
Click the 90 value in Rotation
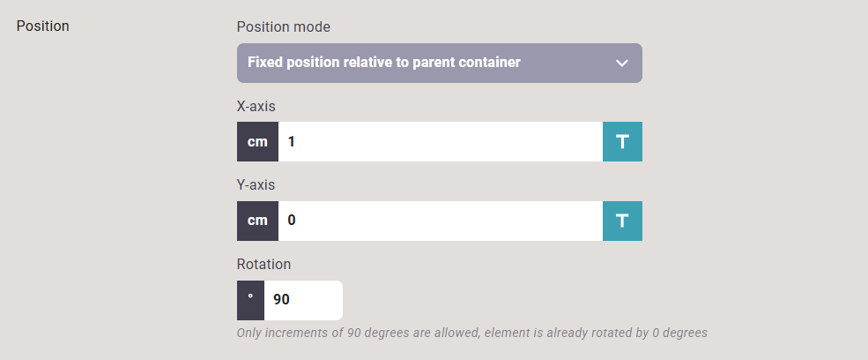(x=281, y=301)
